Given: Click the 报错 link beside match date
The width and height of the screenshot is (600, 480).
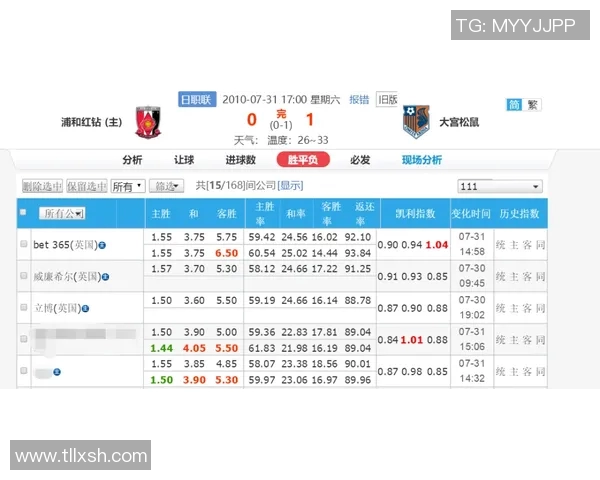Looking at the screenshot, I should 358,99.
